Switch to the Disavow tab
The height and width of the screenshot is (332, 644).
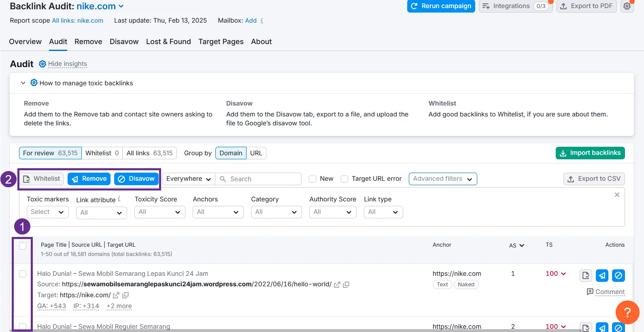(x=124, y=42)
